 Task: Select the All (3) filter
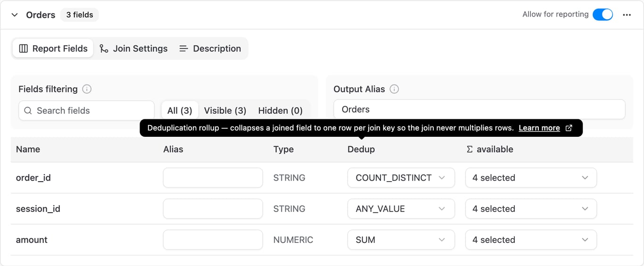(x=180, y=110)
